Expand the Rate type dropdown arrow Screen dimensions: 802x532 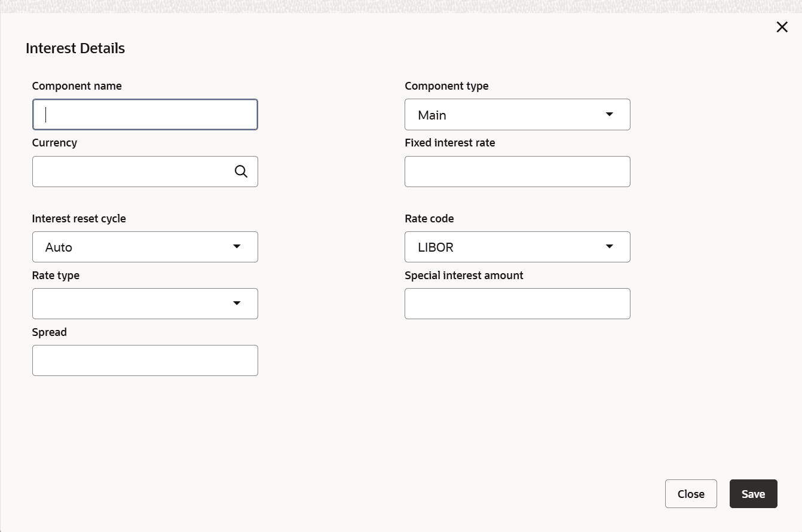237,303
